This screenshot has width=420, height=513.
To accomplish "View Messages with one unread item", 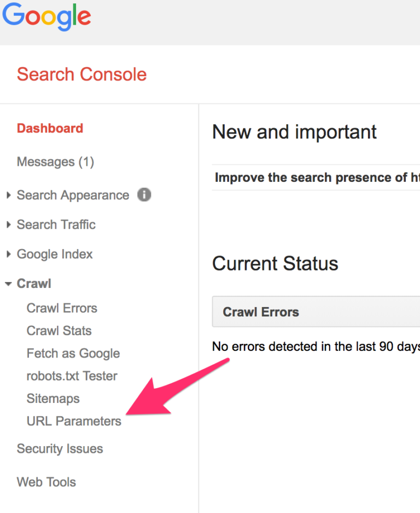I will 55,162.
